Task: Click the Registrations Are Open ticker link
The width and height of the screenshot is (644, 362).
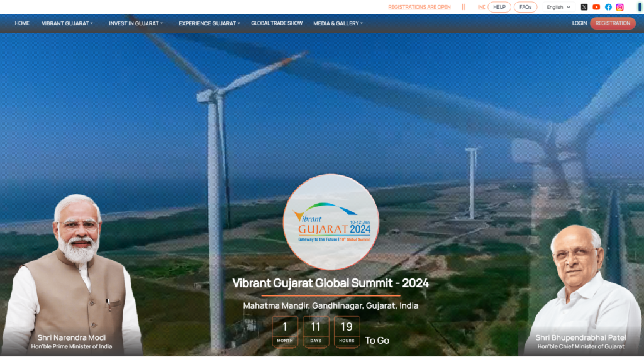Action: (419, 7)
